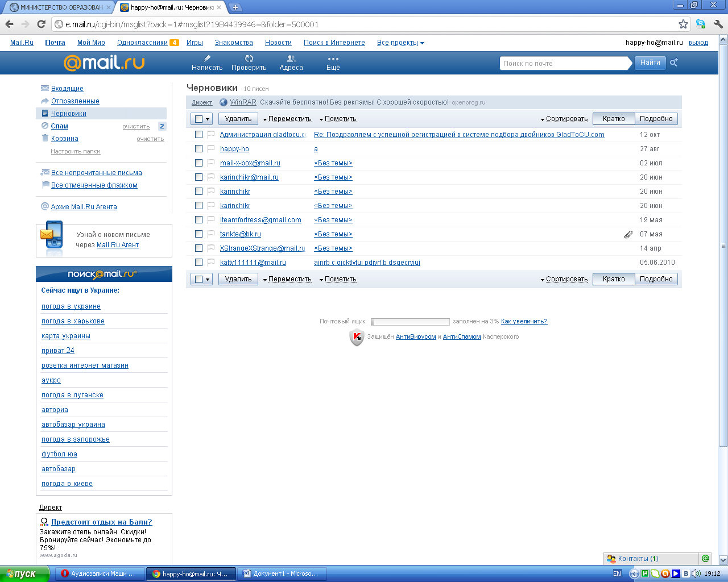
Task: Open the Корзина trash folder
Action: 65,138
